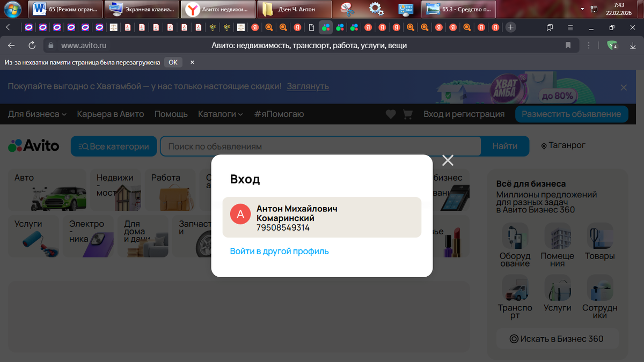Switch to 65.3 photo viewer in taskbar
The image size is (644, 362).
[x=459, y=9]
